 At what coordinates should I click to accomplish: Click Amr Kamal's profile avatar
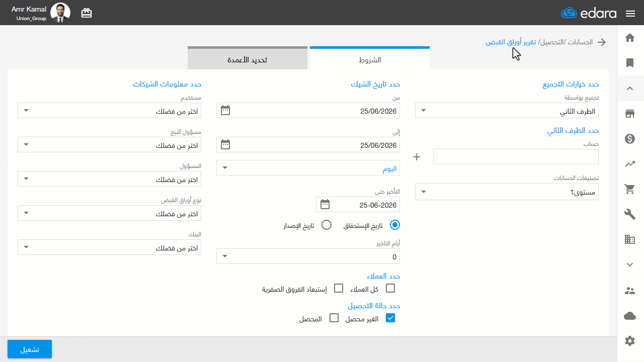(60, 13)
